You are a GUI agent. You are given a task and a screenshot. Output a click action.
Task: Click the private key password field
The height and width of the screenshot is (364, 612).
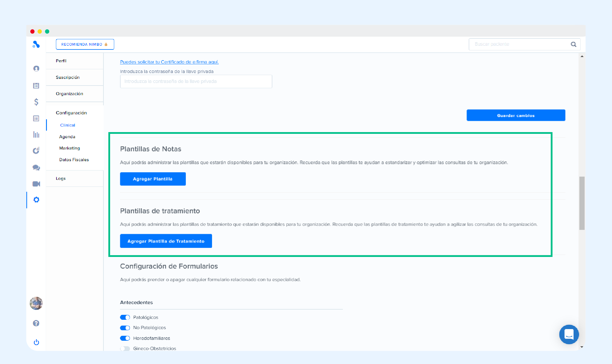tap(196, 81)
